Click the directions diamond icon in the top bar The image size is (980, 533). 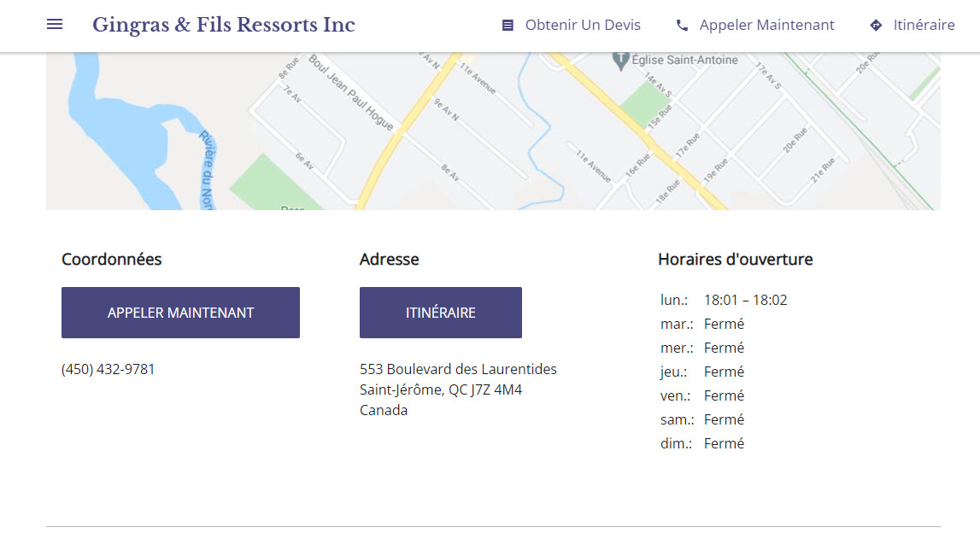click(876, 26)
